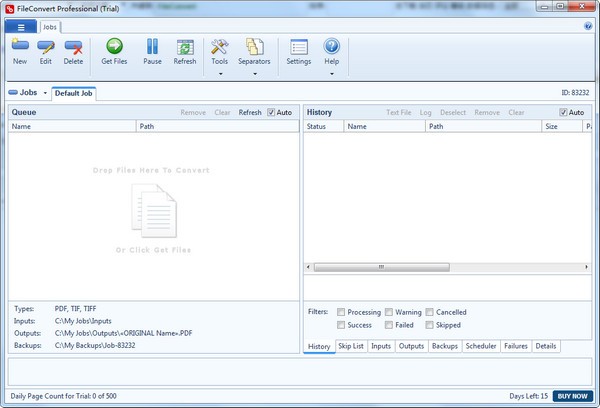Toggle the History Auto checkbox
The image size is (600, 408).
pos(563,112)
